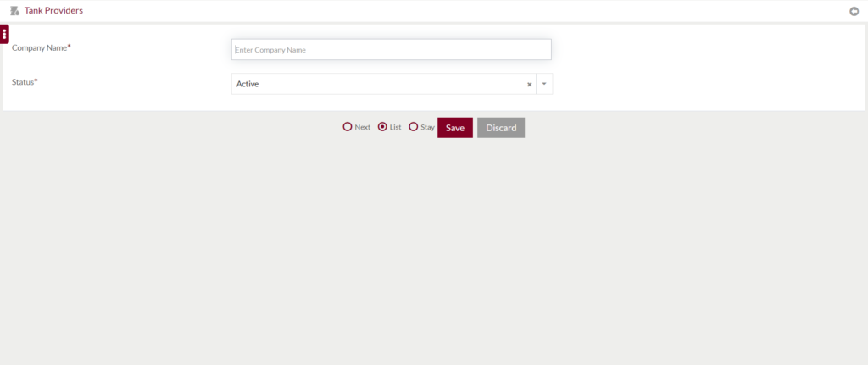Open the three-dot side menu handle

click(4, 34)
